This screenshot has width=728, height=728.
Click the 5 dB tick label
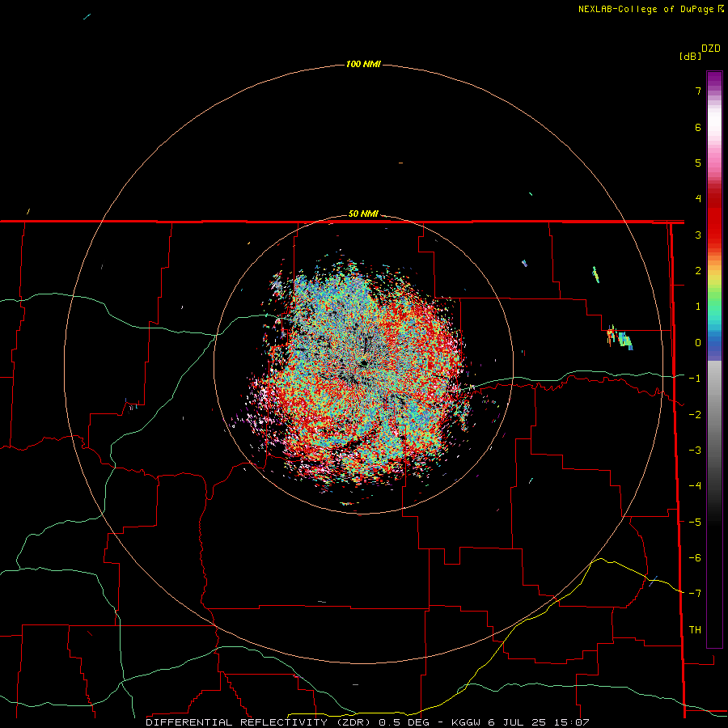[698, 163]
